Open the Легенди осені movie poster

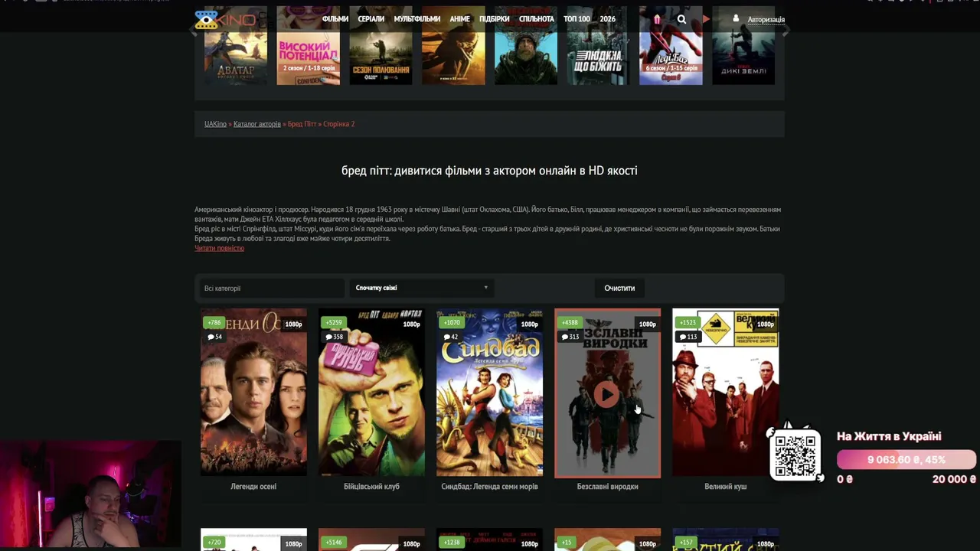pos(253,392)
